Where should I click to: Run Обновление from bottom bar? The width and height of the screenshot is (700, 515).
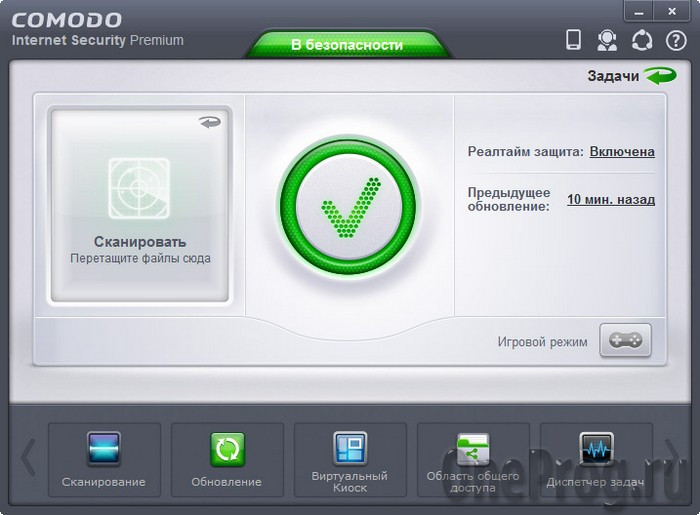227,460
